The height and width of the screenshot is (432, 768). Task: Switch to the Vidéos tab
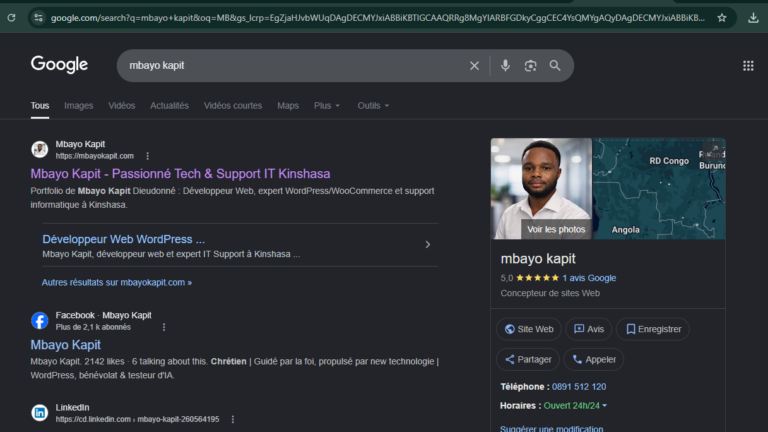click(121, 105)
